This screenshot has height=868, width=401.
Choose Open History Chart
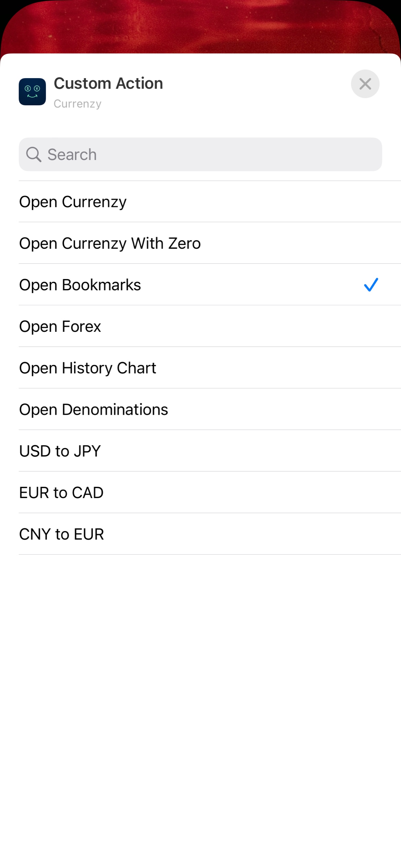click(88, 368)
